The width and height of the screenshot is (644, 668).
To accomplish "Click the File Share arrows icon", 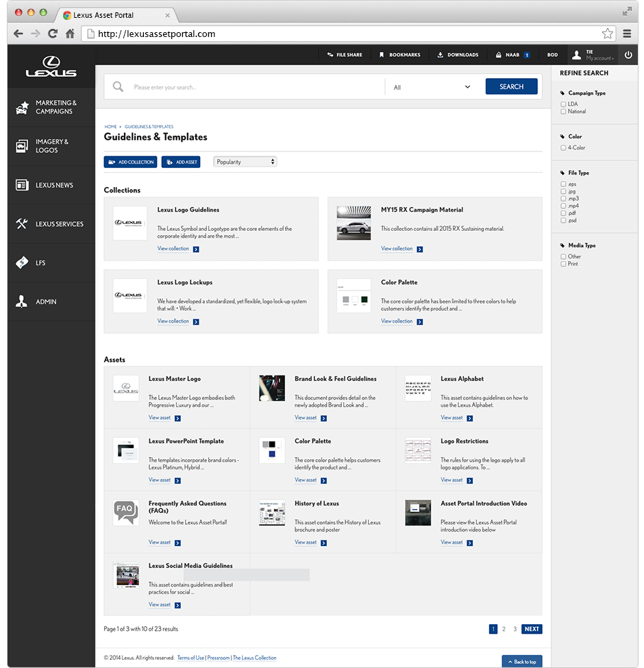I will pos(330,55).
